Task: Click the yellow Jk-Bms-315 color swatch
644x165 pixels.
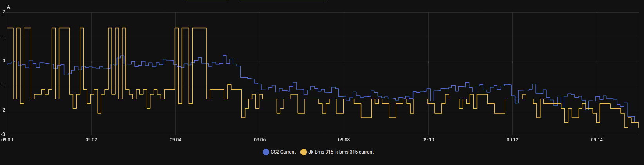Action: point(304,152)
